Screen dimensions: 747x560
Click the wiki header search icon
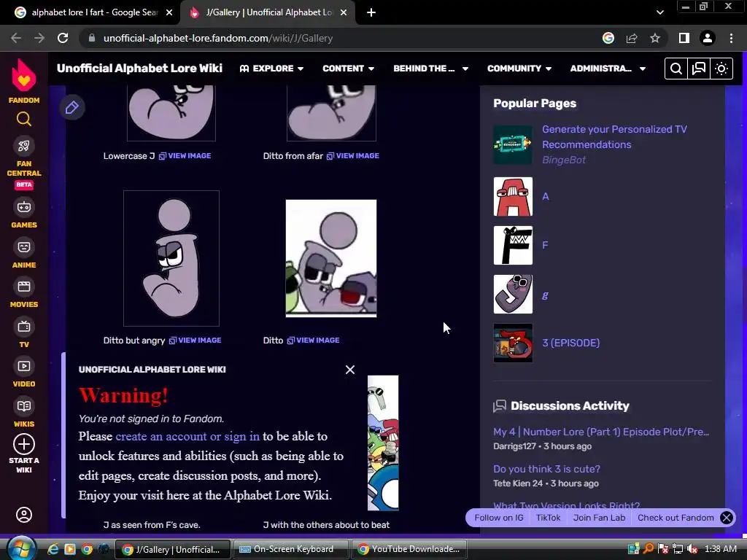(676, 69)
